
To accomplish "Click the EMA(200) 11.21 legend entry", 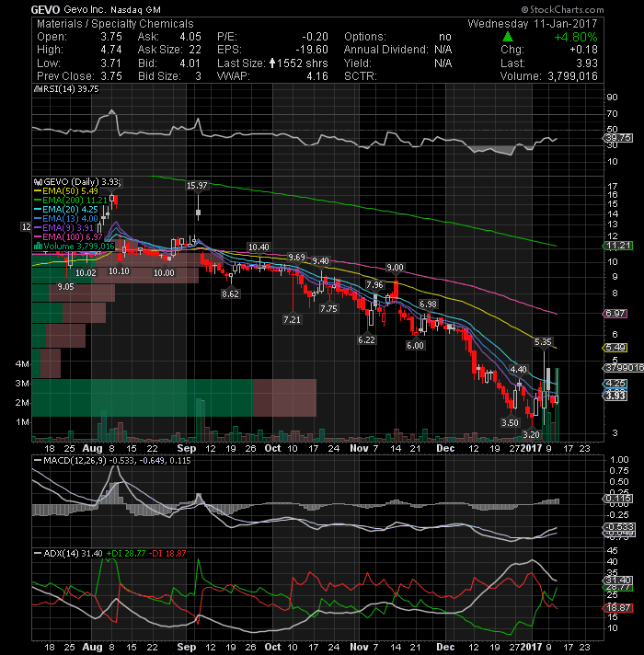I will pos(75,201).
